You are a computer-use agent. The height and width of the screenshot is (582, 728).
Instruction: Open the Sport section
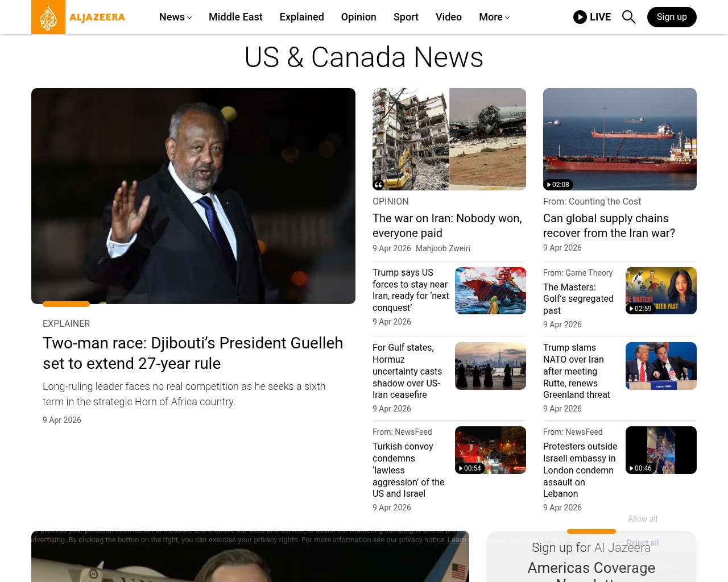coord(406,17)
